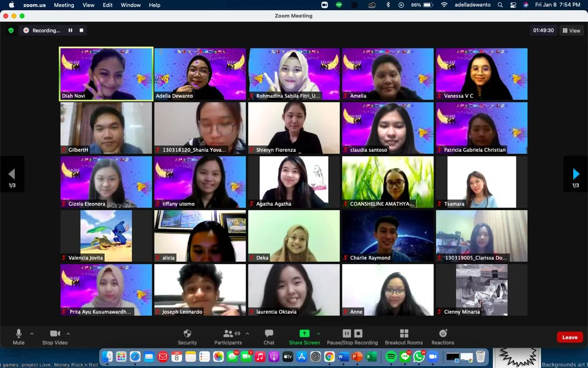Open Trash from the Dock
This screenshot has height=368, width=588.
click(x=481, y=356)
